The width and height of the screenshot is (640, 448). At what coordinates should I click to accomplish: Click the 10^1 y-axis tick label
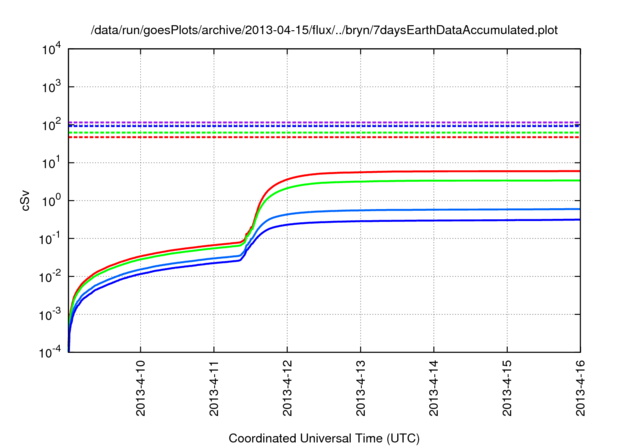click(x=51, y=163)
